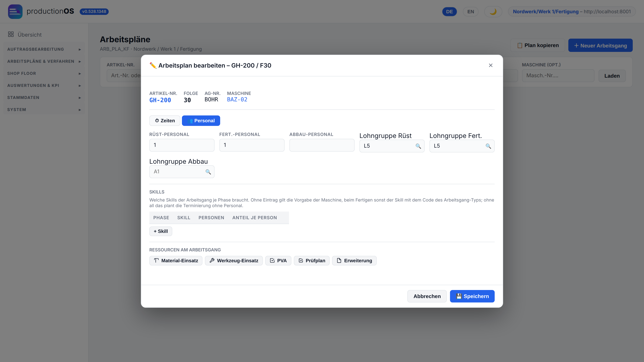
Task: Open Erweiterung resource
Action: 354,261
